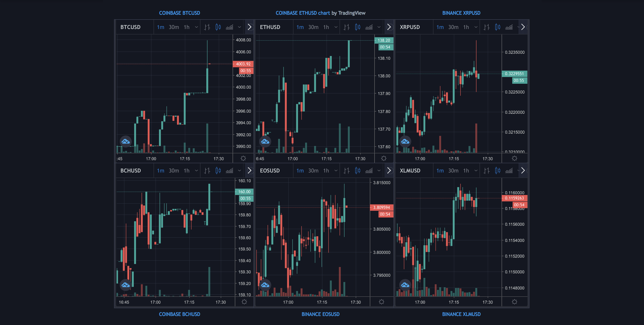Image resolution: width=644 pixels, height=325 pixels.
Task: Open ETHUSD chart settings gear
Action: tap(384, 158)
